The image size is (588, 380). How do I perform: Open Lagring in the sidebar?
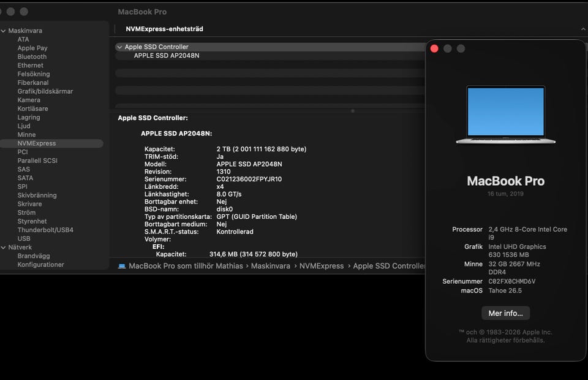(29, 117)
